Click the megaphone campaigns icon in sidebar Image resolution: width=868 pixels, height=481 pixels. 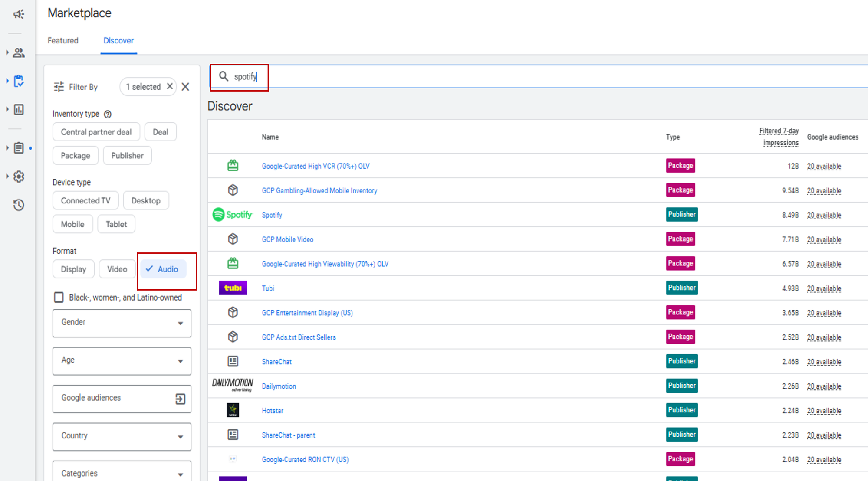(x=19, y=14)
